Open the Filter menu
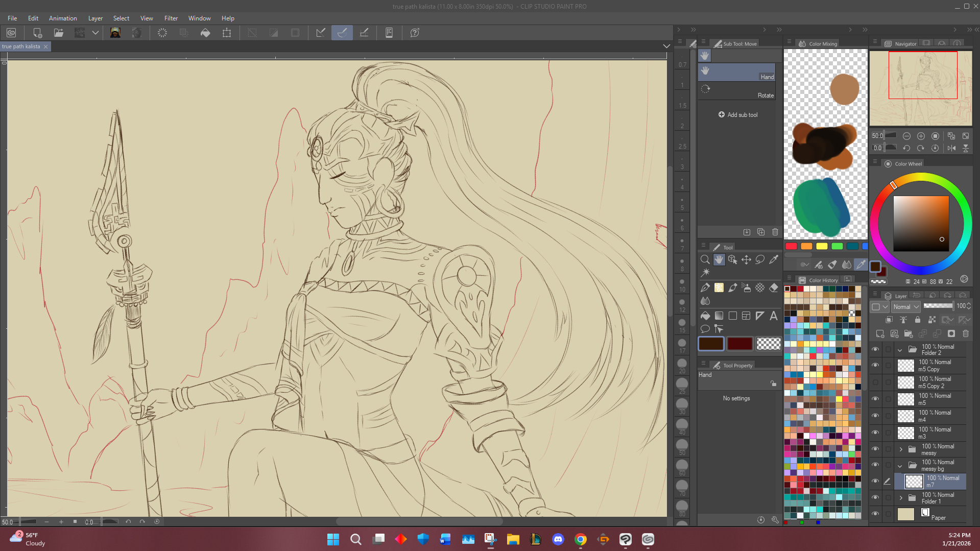This screenshot has height=551, width=980. click(171, 18)
